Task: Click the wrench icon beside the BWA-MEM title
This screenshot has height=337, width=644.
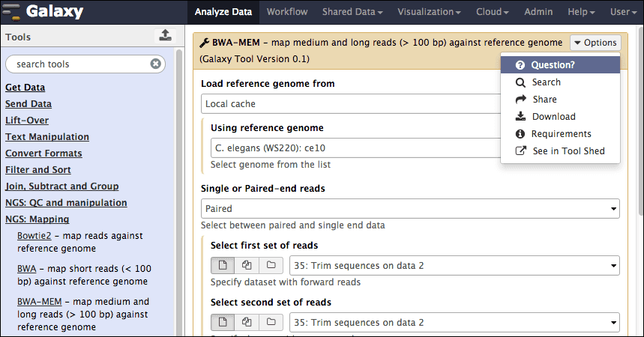Action: point(204,43)
